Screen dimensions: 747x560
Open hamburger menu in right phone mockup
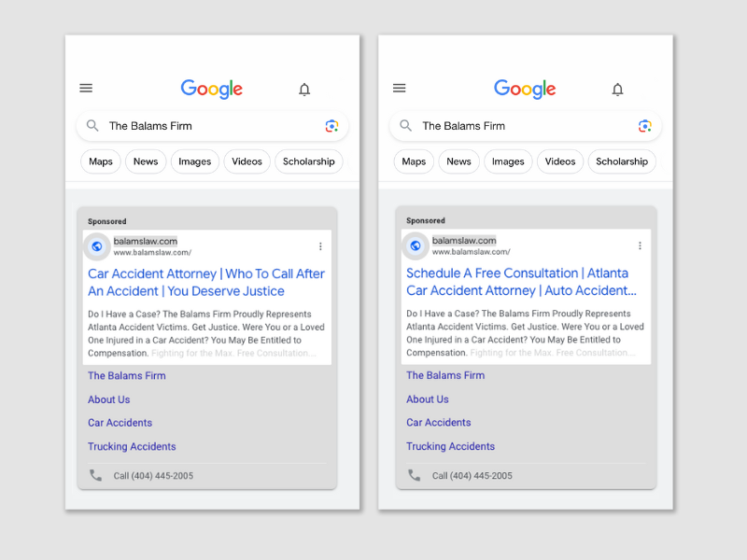coord(400,89)
